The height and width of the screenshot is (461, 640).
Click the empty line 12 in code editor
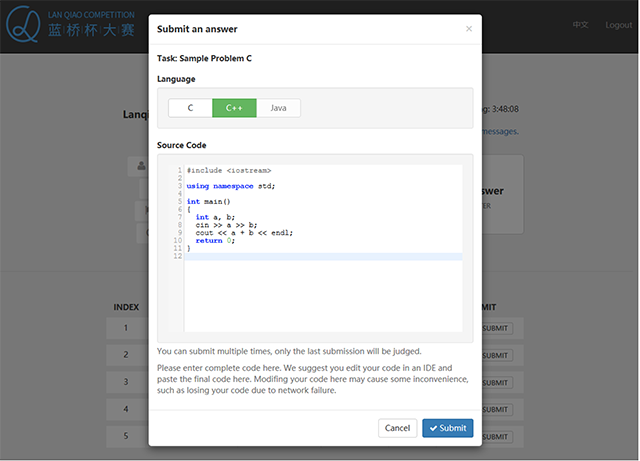tap(320, 257)
